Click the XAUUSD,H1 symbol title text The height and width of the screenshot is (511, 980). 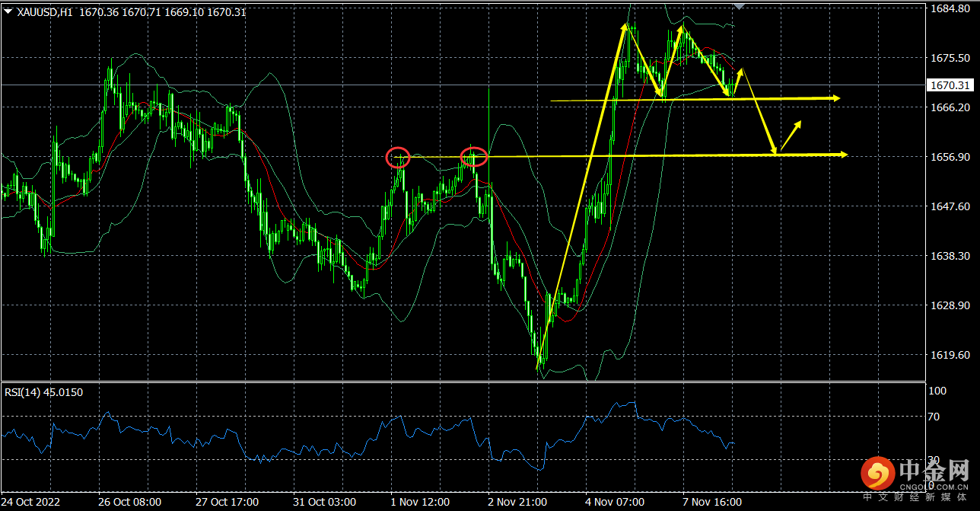(x=44, y=12)
